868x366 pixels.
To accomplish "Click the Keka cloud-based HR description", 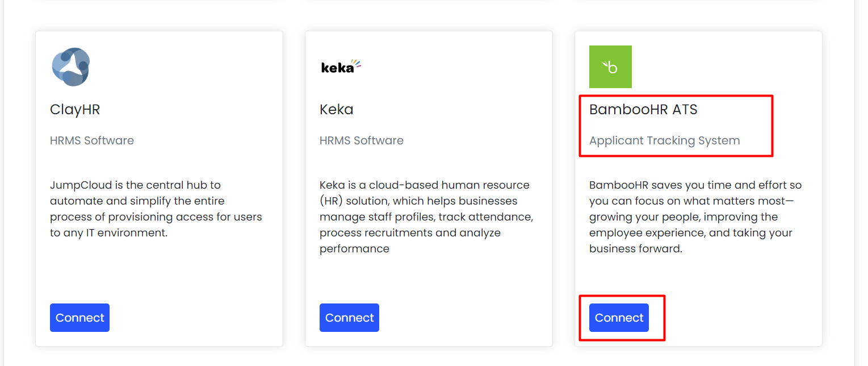I will [x=426, y=217].
